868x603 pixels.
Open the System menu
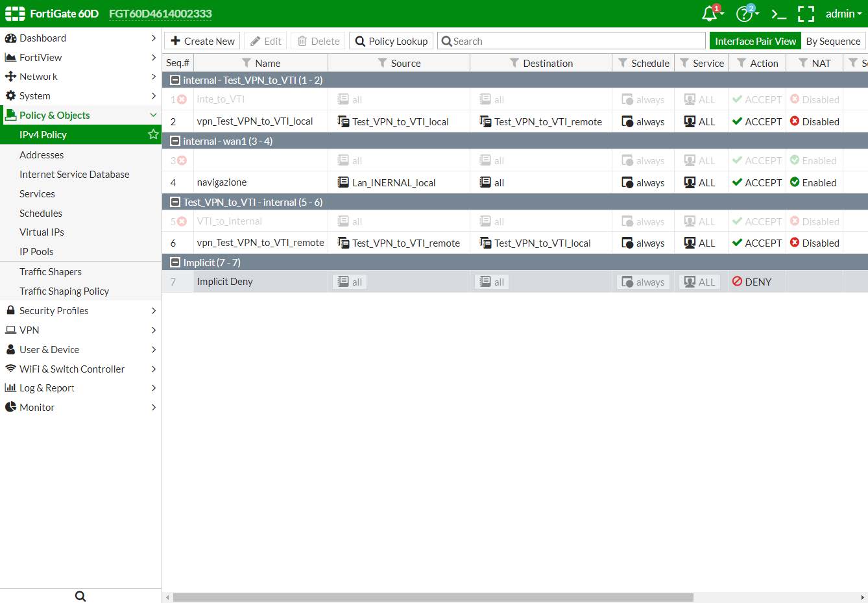click(x=80, y=96)
